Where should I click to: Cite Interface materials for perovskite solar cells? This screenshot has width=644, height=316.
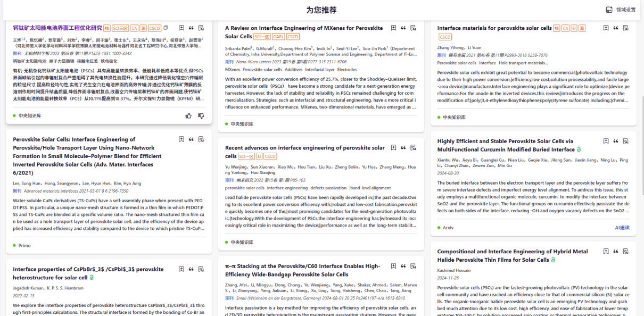pos(616,28)
